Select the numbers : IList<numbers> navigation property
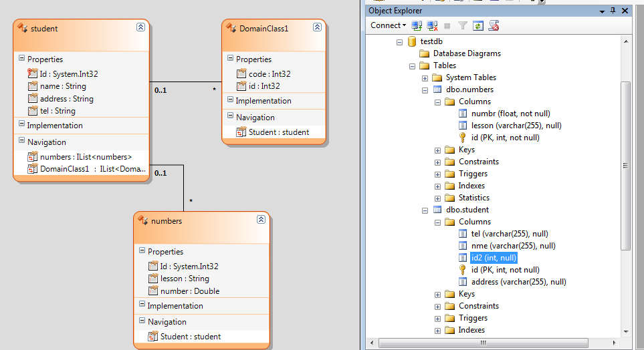This screenshot has width=644, height=350. click(86, 157)
